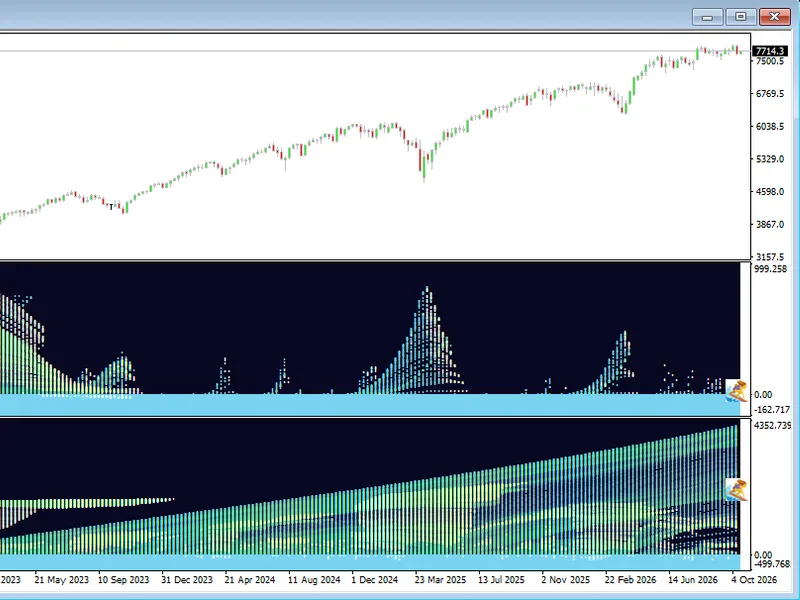Viewport: 800px width, 600px height.
Task: Click the 4598.0 price scale value
Action: (x=769, y=192)
